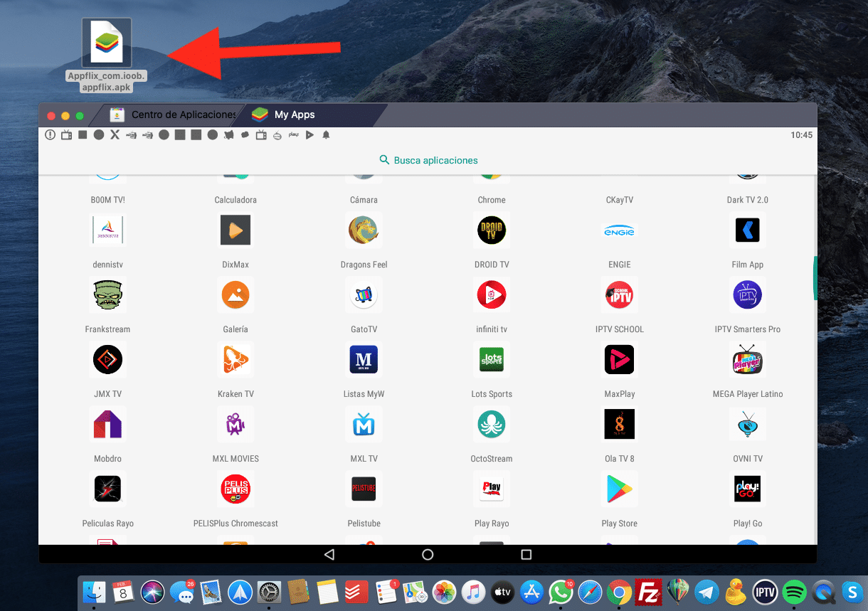
Task: Launch IPTV Smarters Pro
Action: click(x=747, y=294)
